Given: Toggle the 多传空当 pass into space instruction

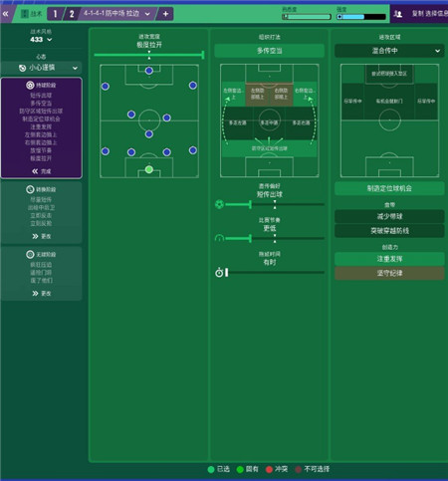Looking at the screenshot, I should [x=269, y=51].
